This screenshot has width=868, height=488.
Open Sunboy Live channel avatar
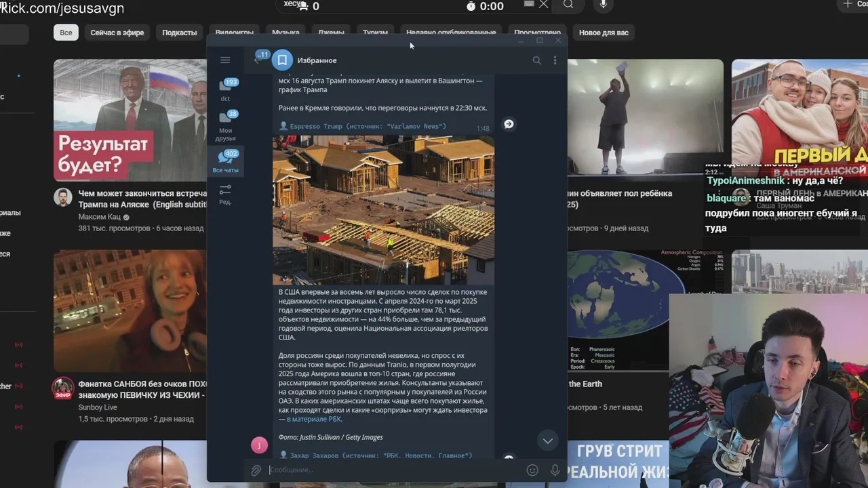click(x=63, y=388)
